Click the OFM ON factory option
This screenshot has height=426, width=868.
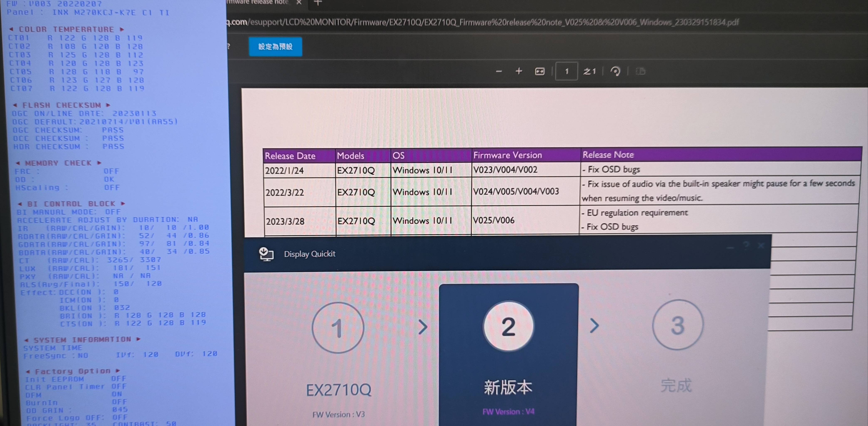tap(74, 394)
